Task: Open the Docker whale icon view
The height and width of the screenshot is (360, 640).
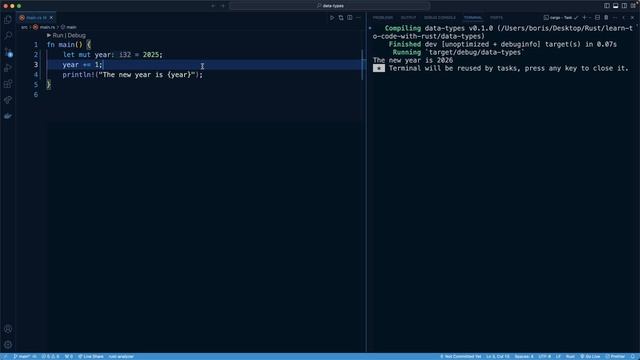Action: click(x=8, y=116)
